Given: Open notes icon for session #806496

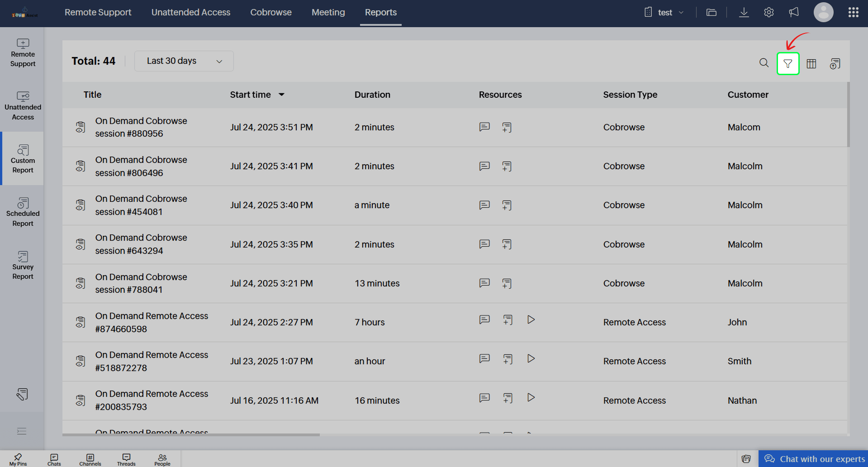Looking at the screenshot, I should coord(507,167).
